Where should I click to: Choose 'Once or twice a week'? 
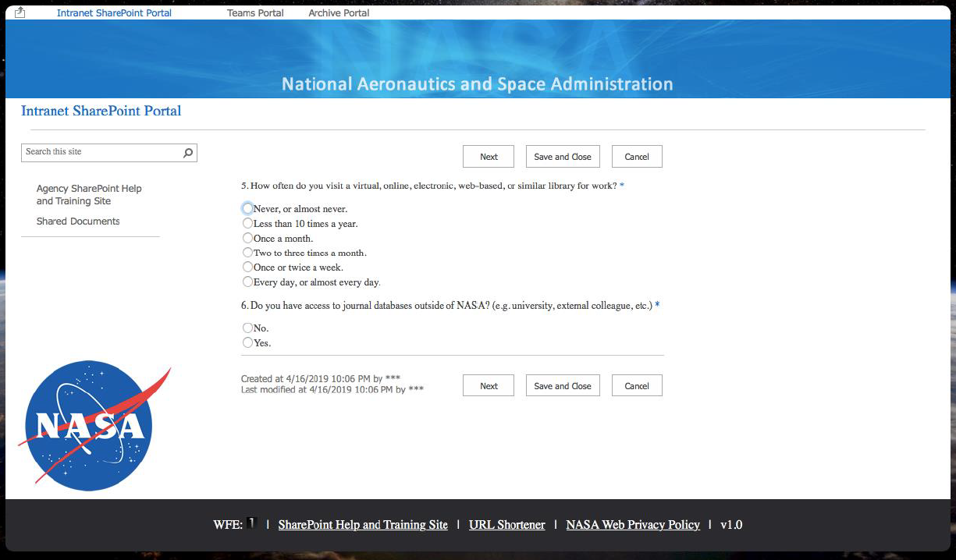247,267
